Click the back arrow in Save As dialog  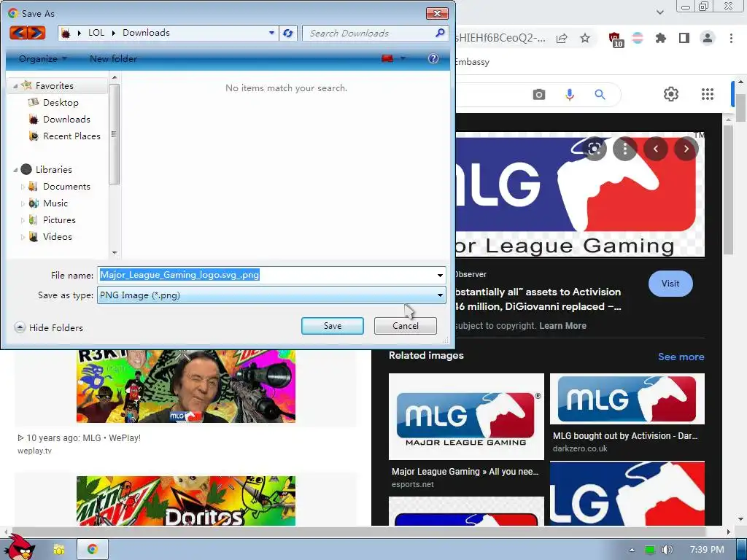click(18, 33)
